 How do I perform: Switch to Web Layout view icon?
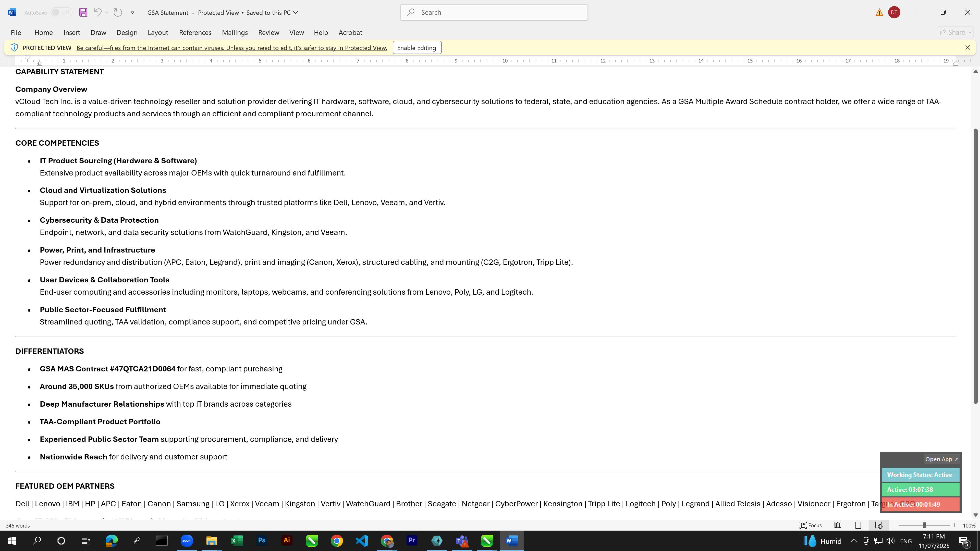[879, 525]
